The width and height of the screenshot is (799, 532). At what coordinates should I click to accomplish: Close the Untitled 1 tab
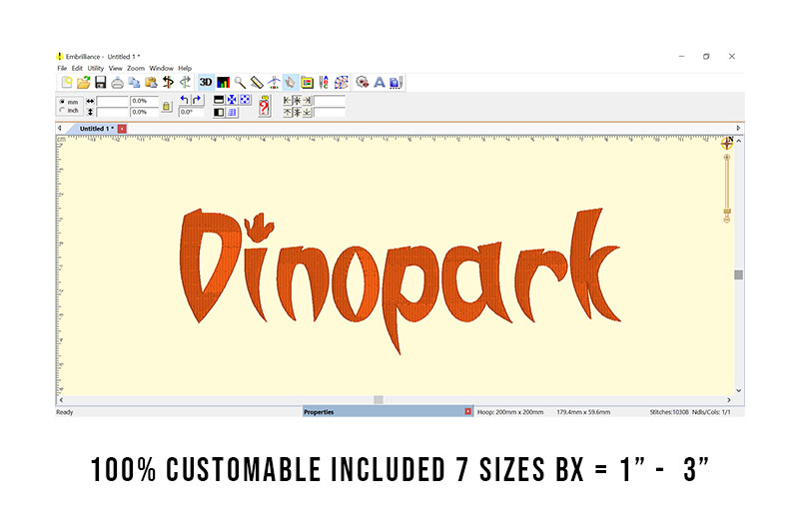click(x=122, y=129)
